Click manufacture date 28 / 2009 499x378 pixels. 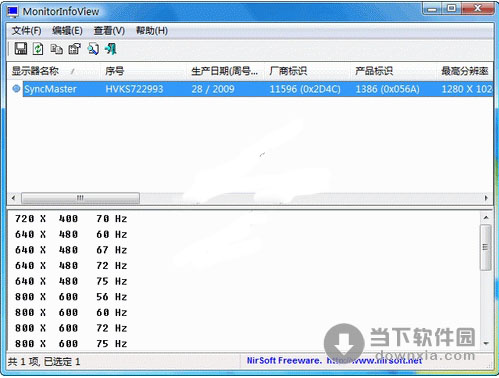(x=213, y=89)
